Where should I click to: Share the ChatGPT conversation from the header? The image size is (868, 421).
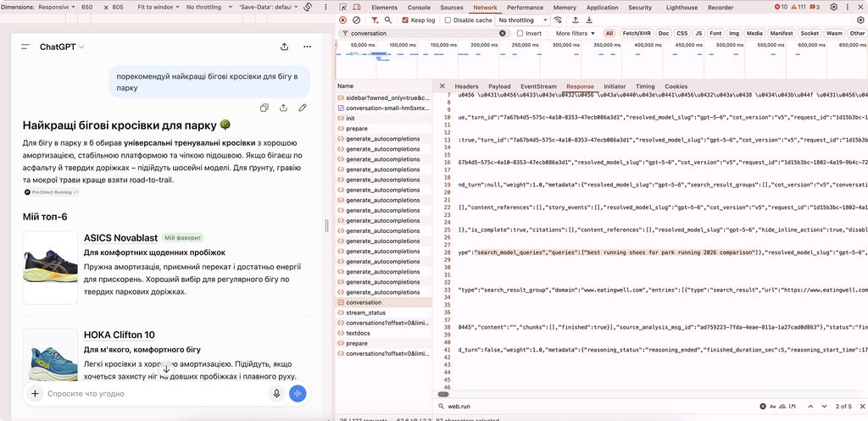pyautogui.click(x=285, y=47)
